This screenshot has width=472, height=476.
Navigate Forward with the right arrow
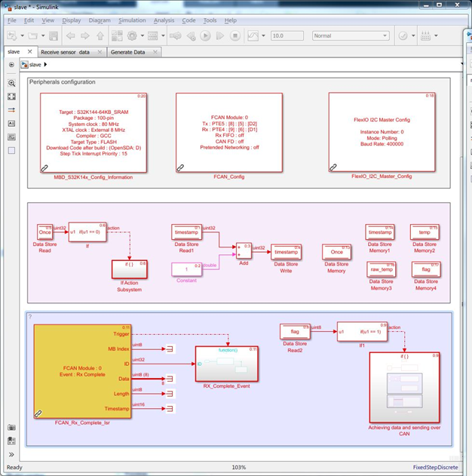85,35
